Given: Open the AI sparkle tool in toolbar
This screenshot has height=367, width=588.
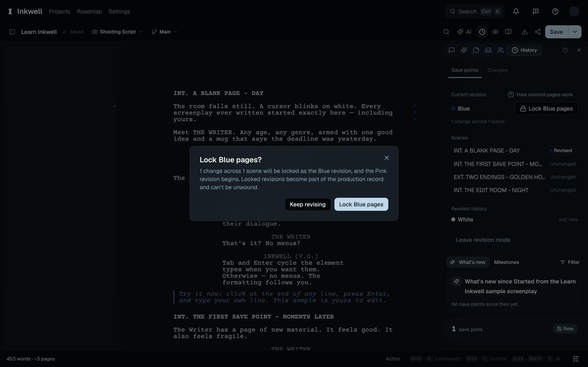Looking at the screenshot, I should coord(464,32).
